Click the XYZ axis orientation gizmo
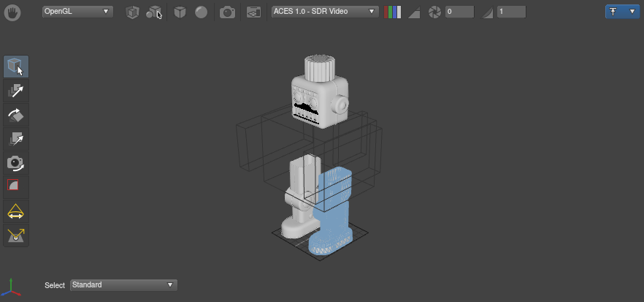 click(x=11, y=287)
